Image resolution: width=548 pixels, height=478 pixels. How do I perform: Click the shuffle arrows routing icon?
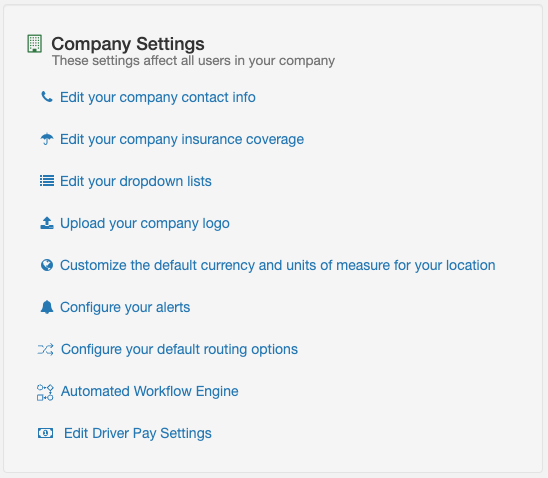(45, 349)
